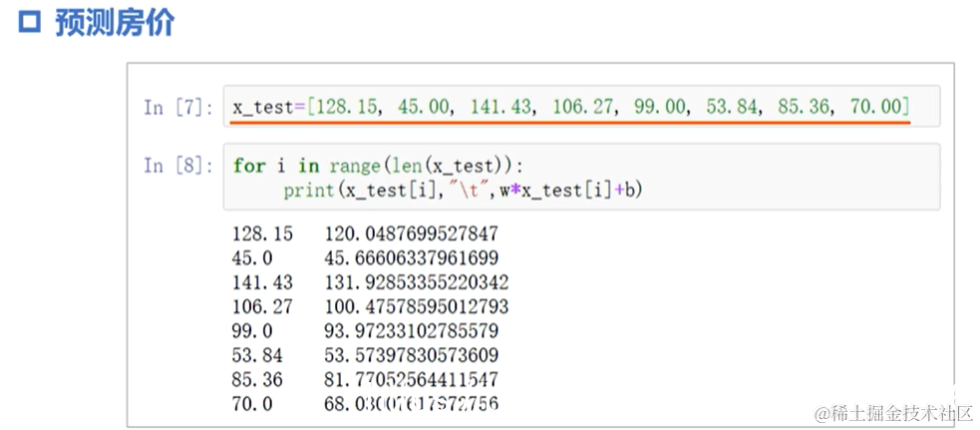Image resolution: width=980 pixels, height=430 pixels.
Task: Click prediction "100.47578595012793"
Action: click(x=417, y=306)
